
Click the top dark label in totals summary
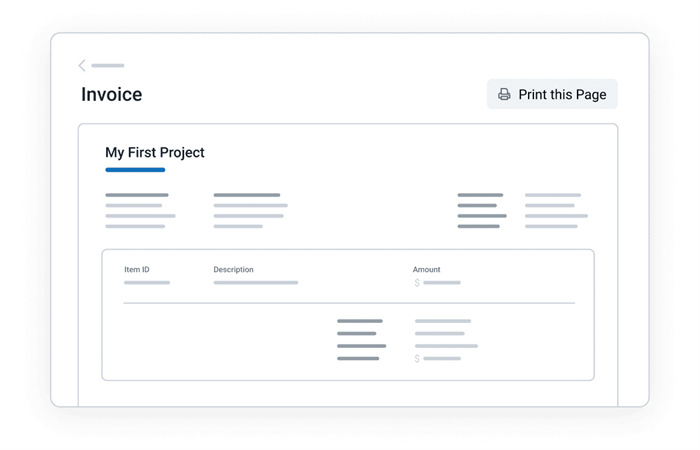pyautogui.click(x=359, y=321)
